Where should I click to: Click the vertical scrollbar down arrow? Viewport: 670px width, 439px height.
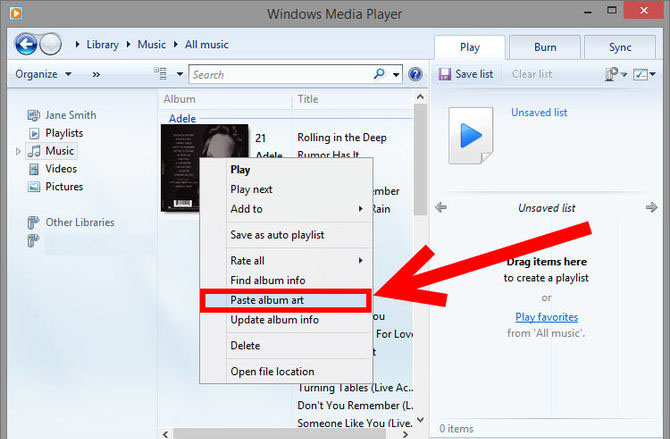coord(420,420)
